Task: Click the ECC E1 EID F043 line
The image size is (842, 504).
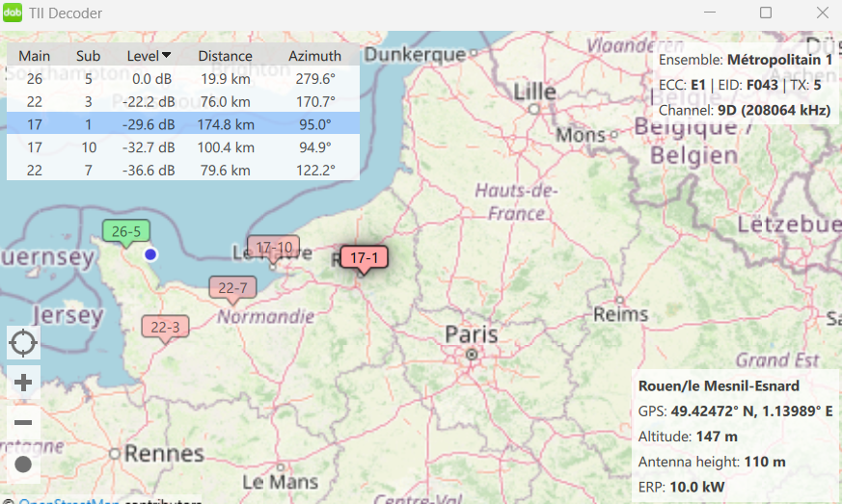Action: point(740,85)
